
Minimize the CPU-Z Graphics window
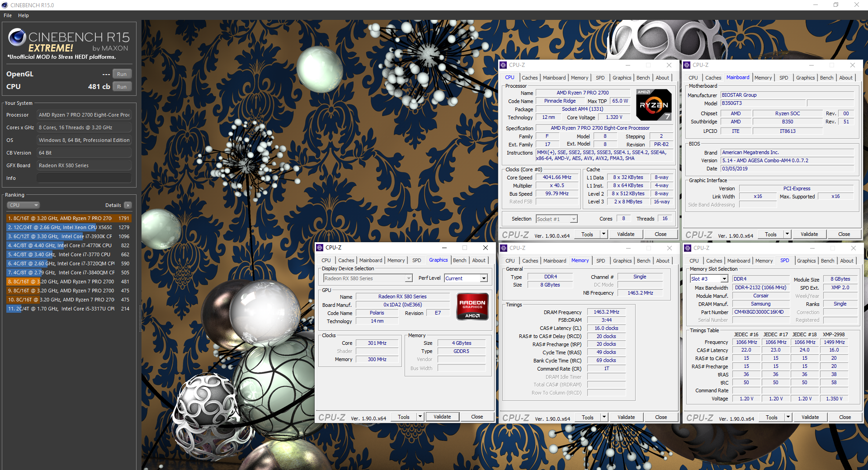click(444, 248)
